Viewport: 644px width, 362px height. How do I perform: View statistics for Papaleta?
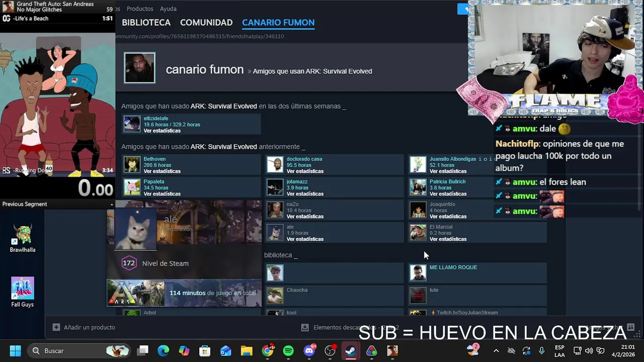tap(162, 194)
